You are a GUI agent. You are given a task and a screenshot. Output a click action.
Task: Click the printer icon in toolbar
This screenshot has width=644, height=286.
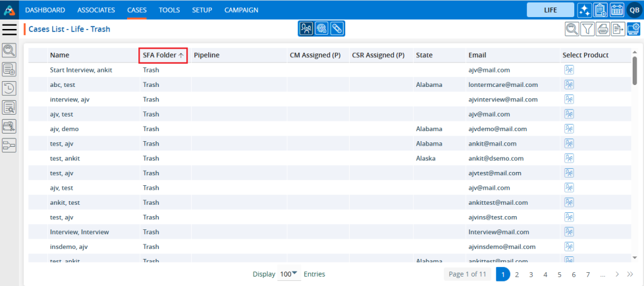click(602, 28)
